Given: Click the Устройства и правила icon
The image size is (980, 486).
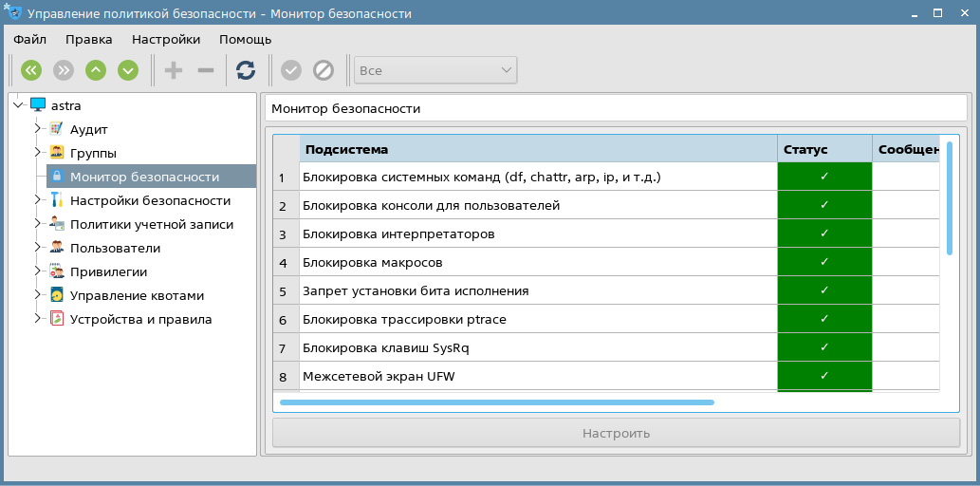Looking at the screenshot, I should pyautogui.click(x=56, y=319).
